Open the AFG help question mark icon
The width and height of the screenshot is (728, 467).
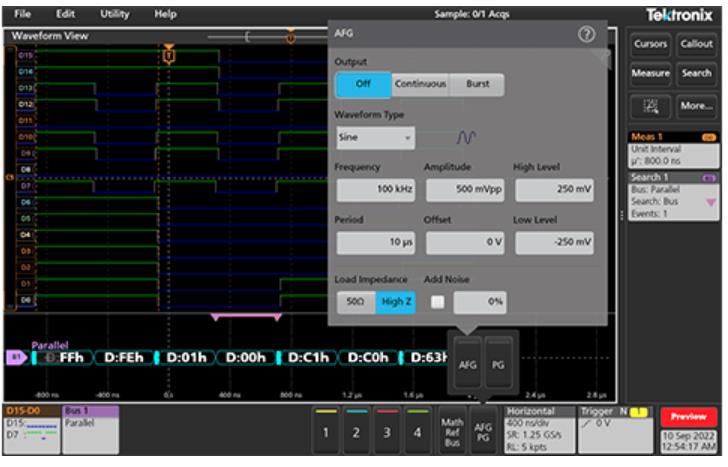[x=587, y=34]
